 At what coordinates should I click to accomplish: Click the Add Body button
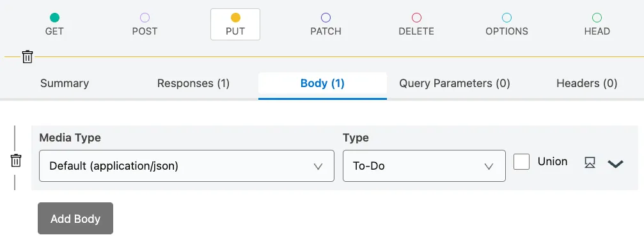[75, 218]
